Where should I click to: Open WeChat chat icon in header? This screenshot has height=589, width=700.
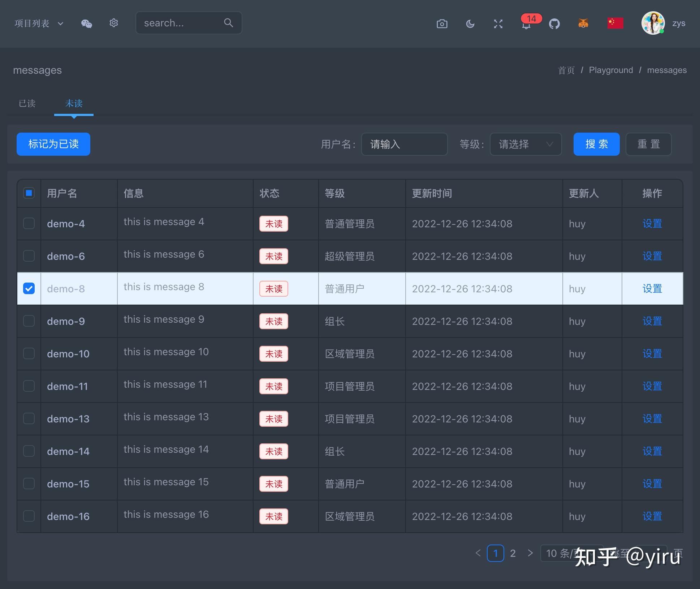[86, 23]
